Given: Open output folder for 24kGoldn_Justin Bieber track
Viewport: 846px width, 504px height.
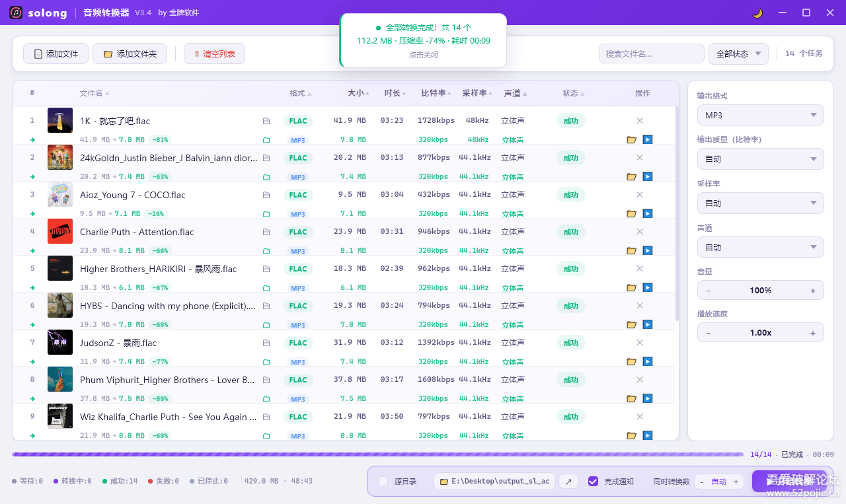Looking at the screenshot, I should tap(631, 176).
